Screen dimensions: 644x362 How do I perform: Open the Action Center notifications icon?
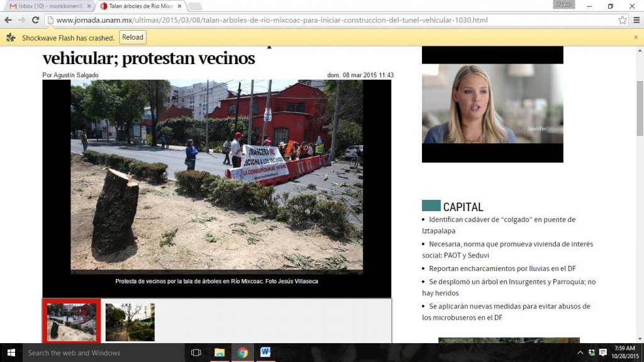tap(603, 353)
